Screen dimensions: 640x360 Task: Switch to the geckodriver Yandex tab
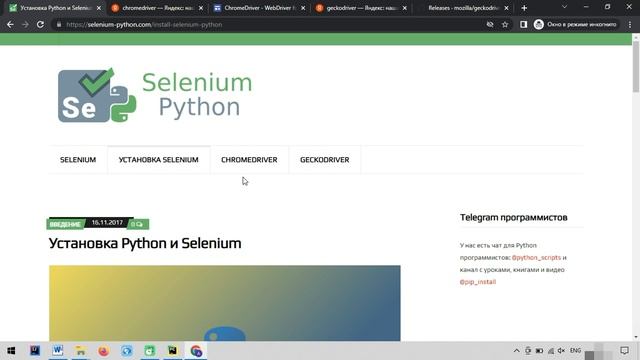pos(361,8)
